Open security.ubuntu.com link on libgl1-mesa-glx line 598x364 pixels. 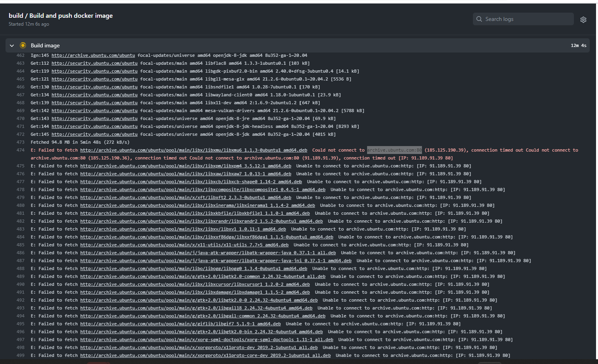[x=94, y=79]
